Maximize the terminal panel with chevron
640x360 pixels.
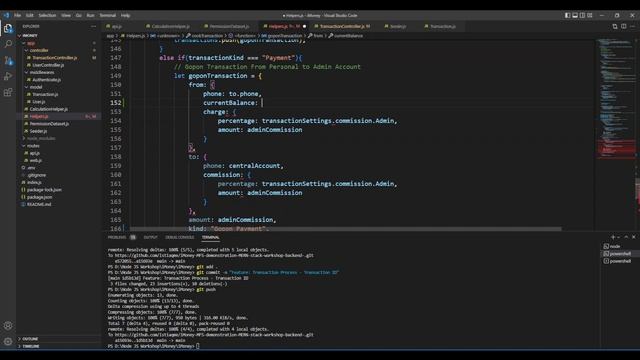coord(626,237)
